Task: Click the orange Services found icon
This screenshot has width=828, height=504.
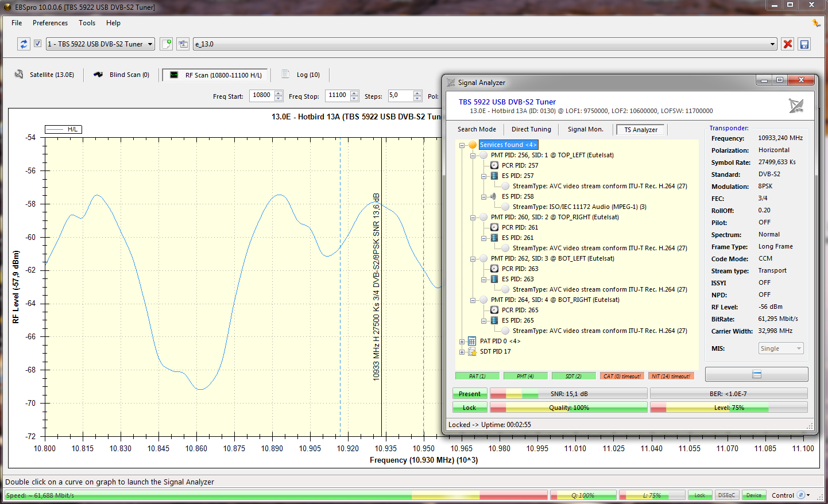Action: point(472,145)
